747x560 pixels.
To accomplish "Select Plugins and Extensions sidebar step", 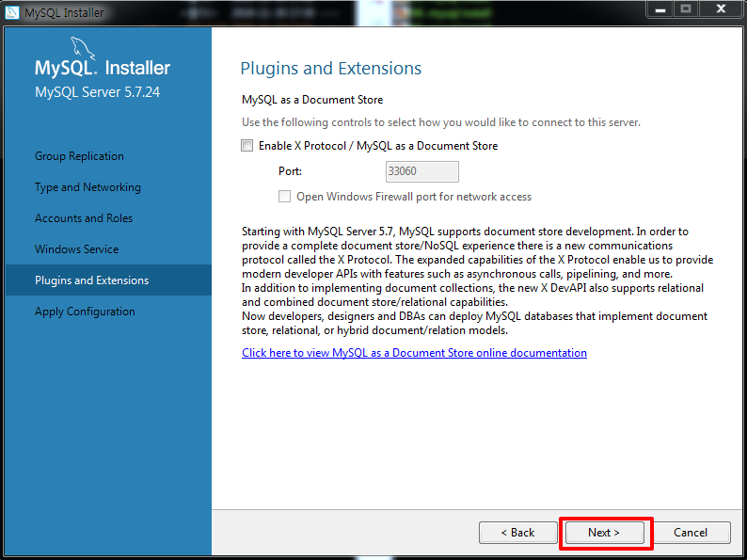I will pos(108,280).
